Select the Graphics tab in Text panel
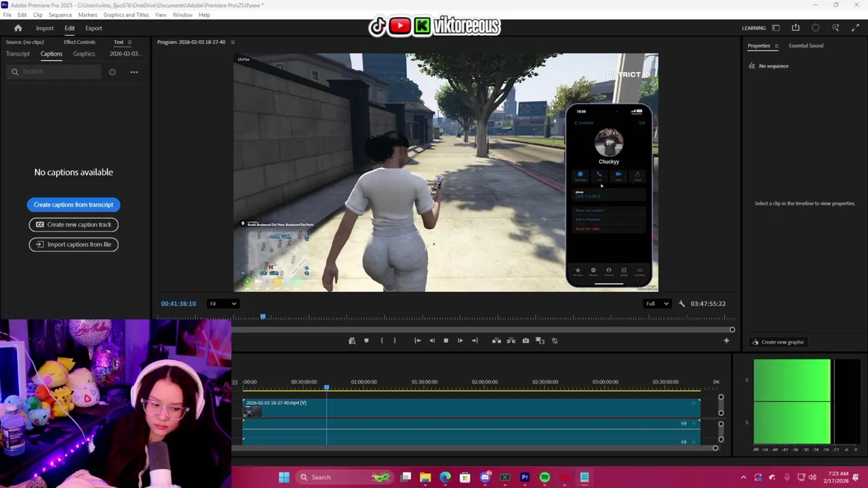 pos(84,54)
